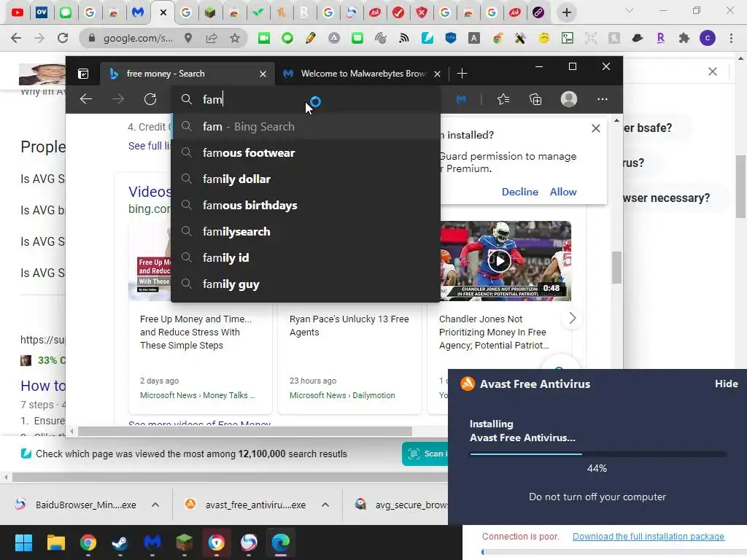Viewport: 747px width, 560px height.
Task: Click Edge's horizontal scrollbar at the bottom
Action: (x=245, y=432)
